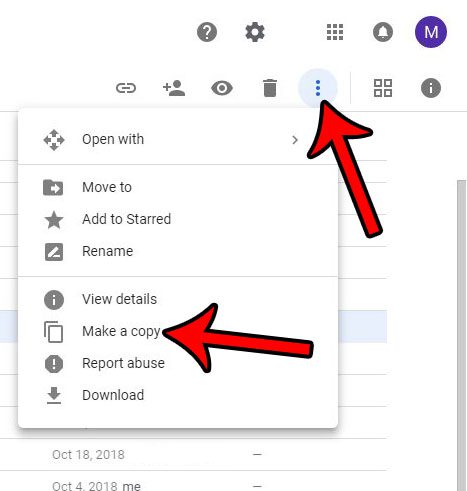Select Make a copy
Screen dimensions: 467x491
point(178,331)
